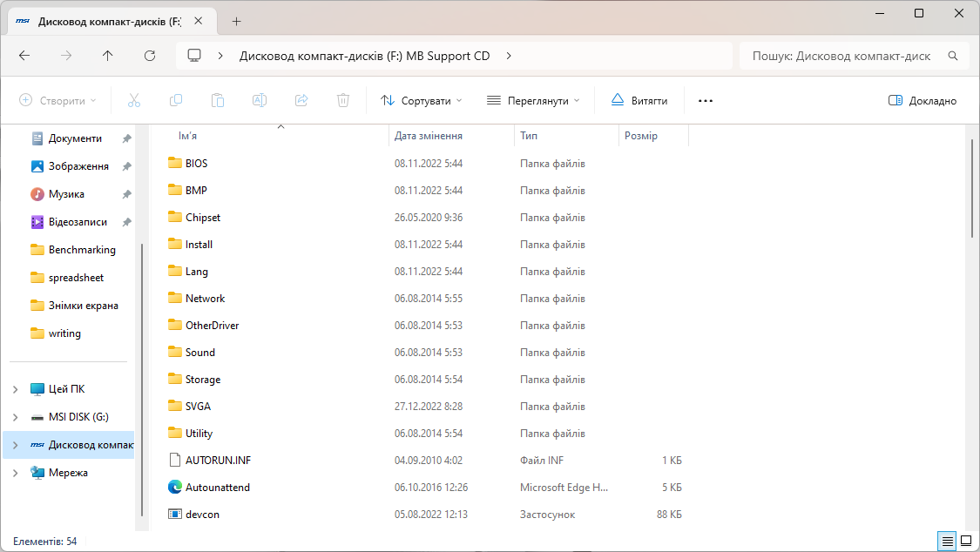
Task: Click the Delete trash icon
Action: pos(343,100)
